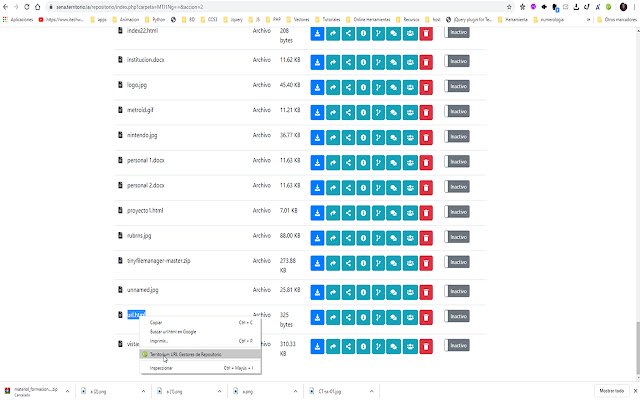The width and height of the screenshot is (640, 400).
Task: Open the CT-sa-01.jpg download item
Action: coord(335,391)
